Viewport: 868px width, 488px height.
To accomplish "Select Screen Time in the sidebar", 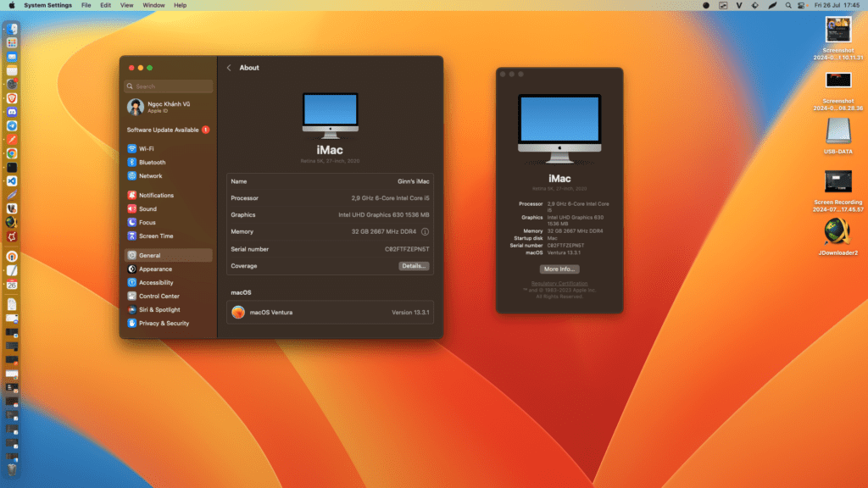I will [x=169, y=236].
